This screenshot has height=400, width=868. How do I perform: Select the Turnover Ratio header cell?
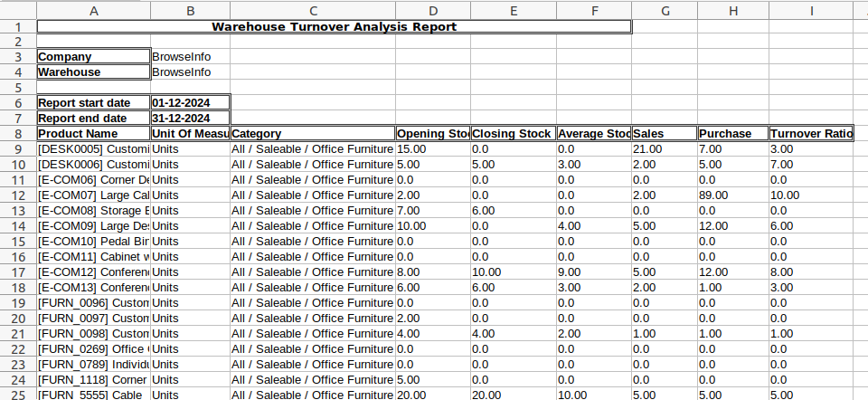(811, 133)
